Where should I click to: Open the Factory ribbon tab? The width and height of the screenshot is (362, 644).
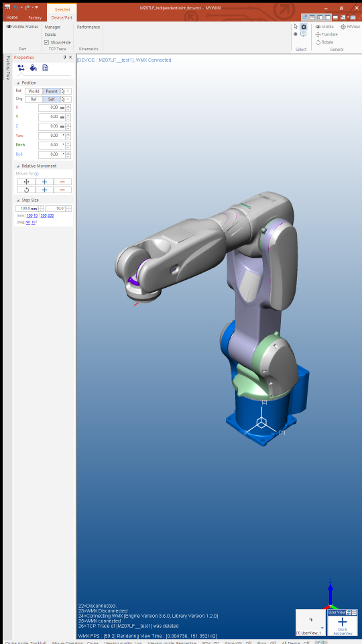pyautogui.click(x=36, y=17)
